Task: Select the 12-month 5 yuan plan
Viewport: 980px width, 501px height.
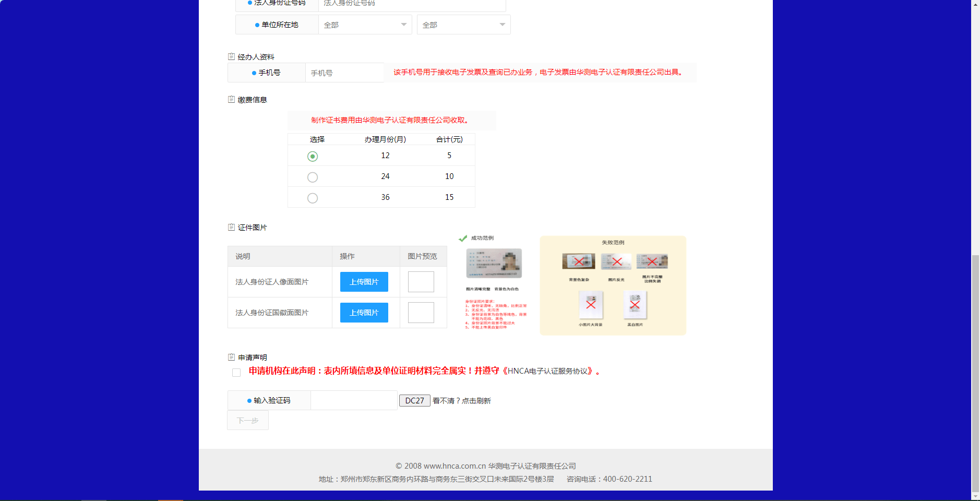Action: [x=313, y=156]
